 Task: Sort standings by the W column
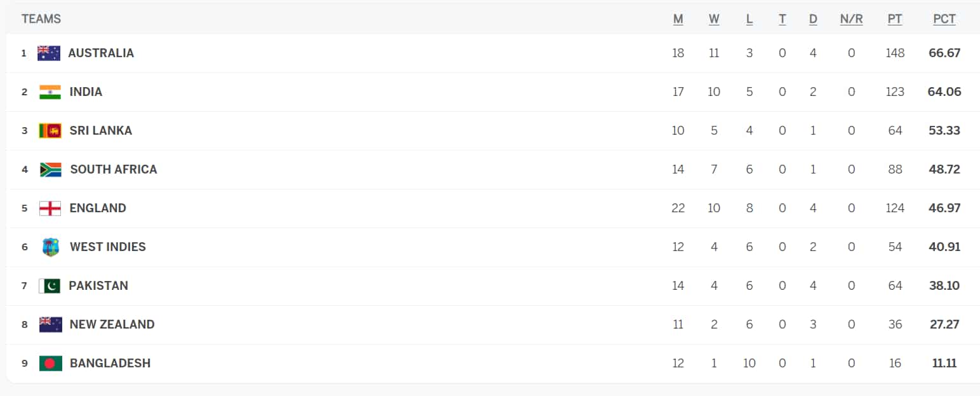[714, 18]
